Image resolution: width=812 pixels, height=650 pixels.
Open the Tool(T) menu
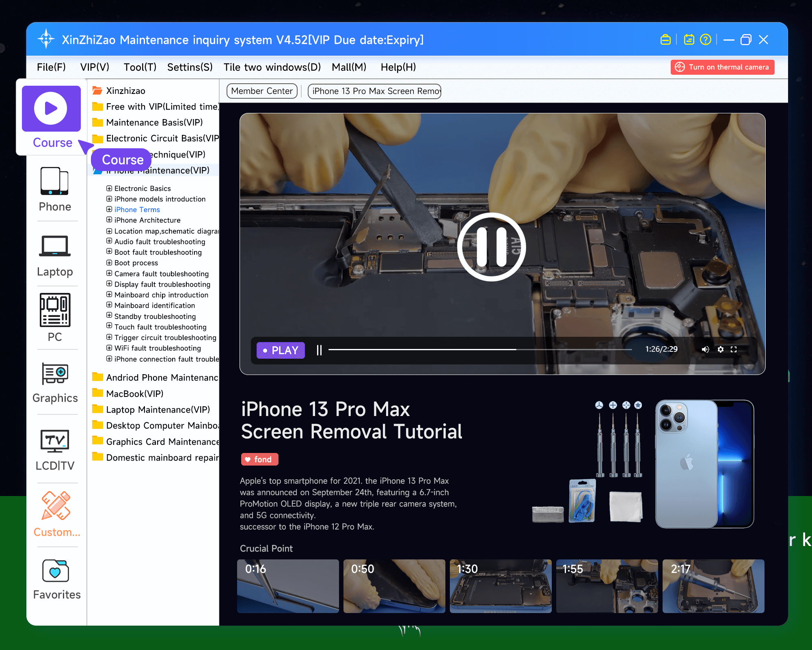click(x=140, y=67)
